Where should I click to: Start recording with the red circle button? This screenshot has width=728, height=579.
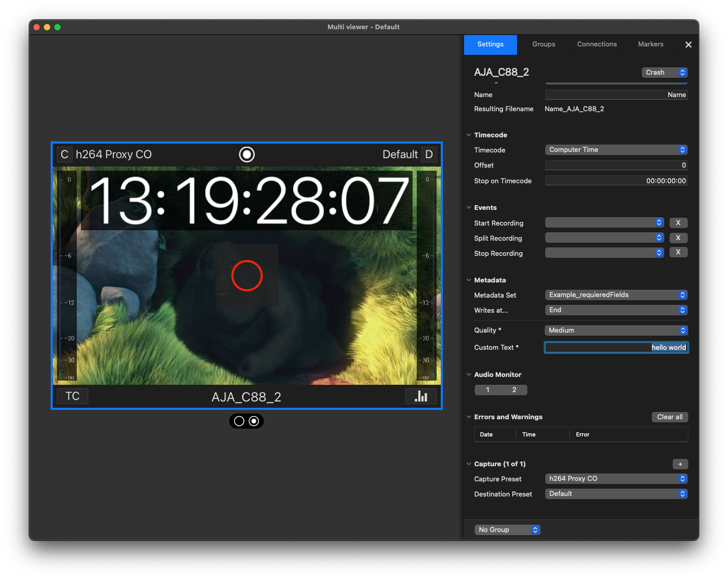[x=246, y=276]
